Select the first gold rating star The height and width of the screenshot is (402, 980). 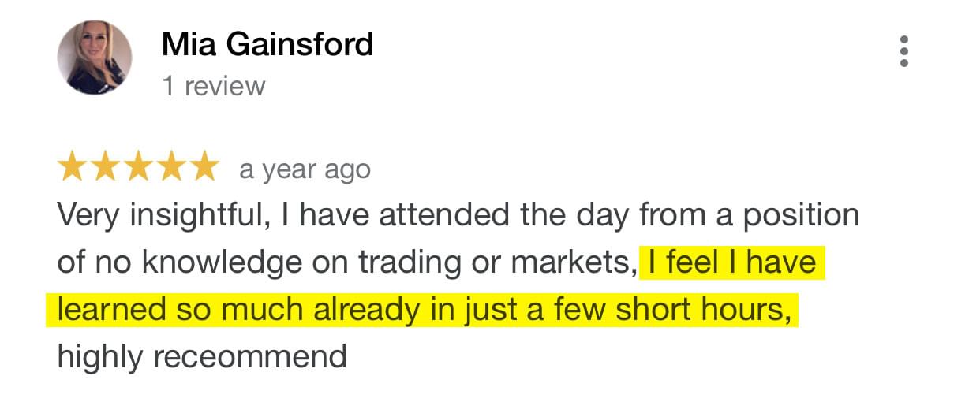coord(73,167)
